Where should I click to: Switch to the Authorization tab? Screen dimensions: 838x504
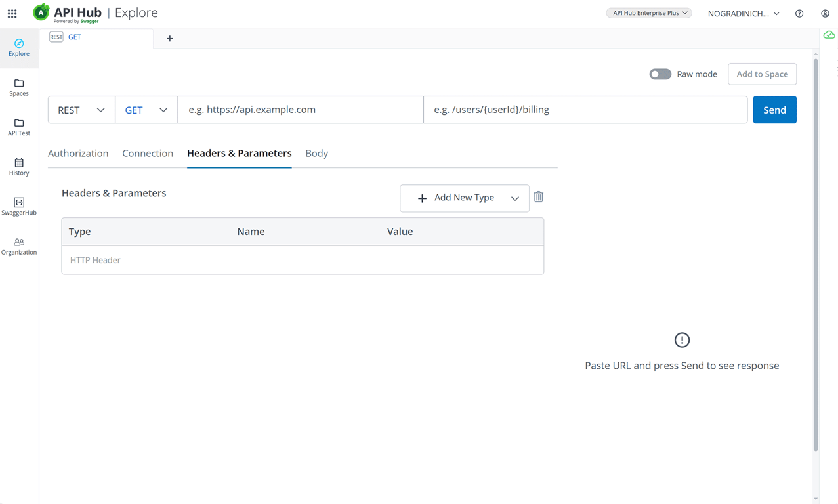tap(78, 153)
